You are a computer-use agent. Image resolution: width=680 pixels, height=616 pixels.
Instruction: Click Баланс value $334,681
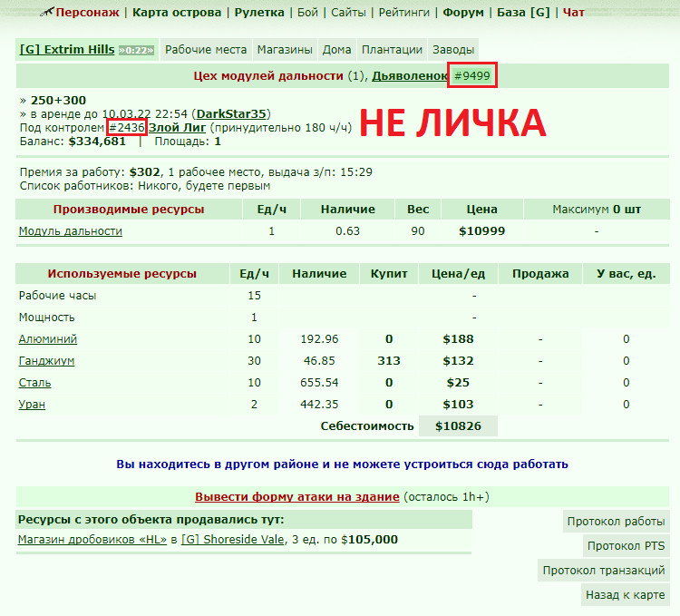point(97,142)
